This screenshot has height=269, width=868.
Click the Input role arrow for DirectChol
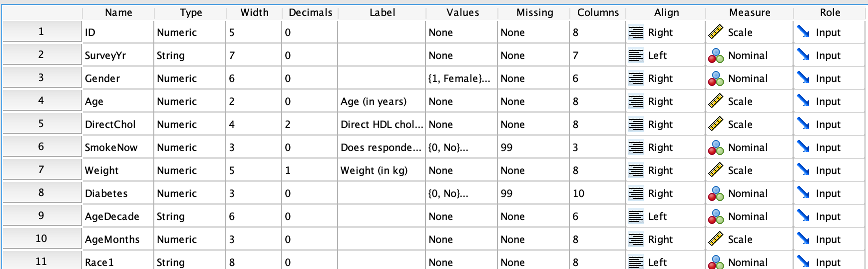pyautogui.click(x=803, y=124)
